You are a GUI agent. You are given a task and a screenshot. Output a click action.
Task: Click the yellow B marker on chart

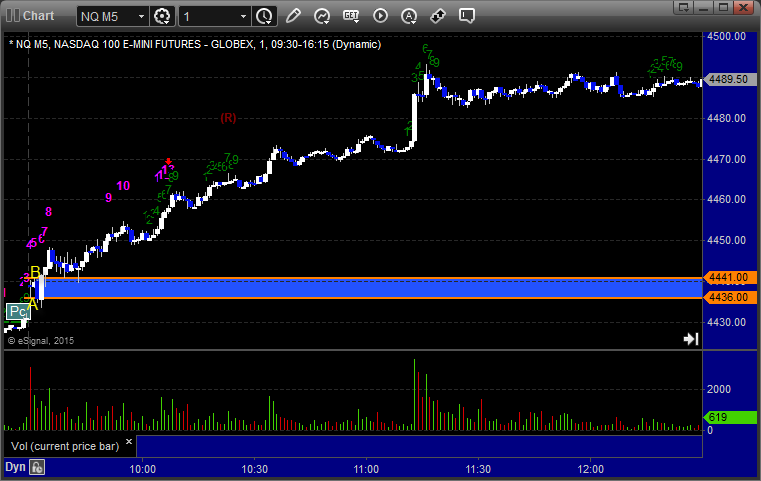35,272
